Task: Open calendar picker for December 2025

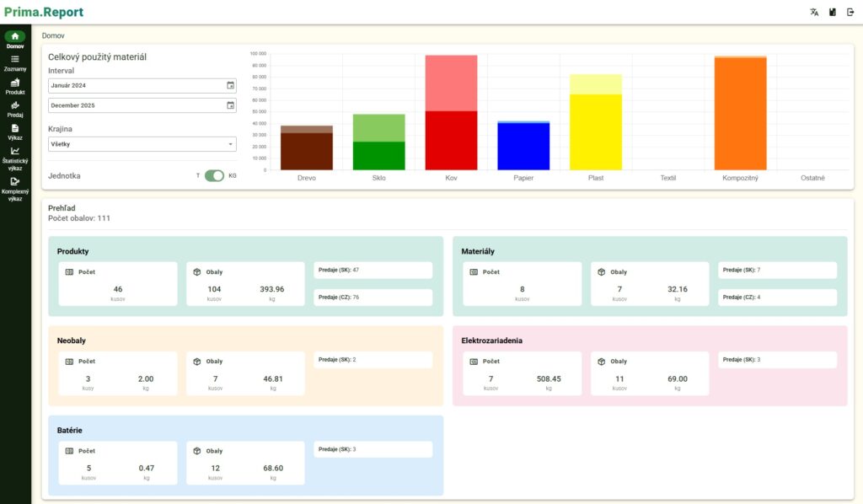Action: point(230,105)
